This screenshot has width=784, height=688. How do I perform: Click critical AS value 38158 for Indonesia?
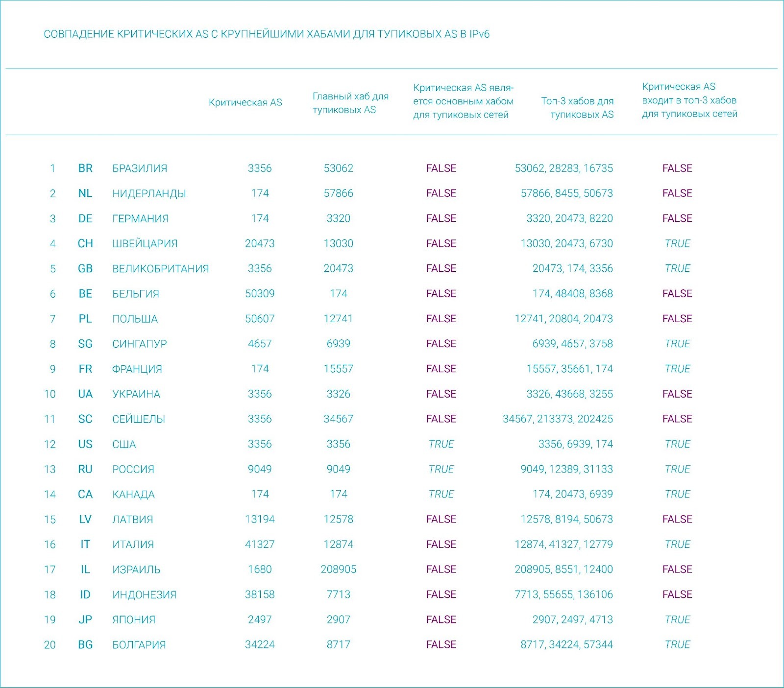260,594
